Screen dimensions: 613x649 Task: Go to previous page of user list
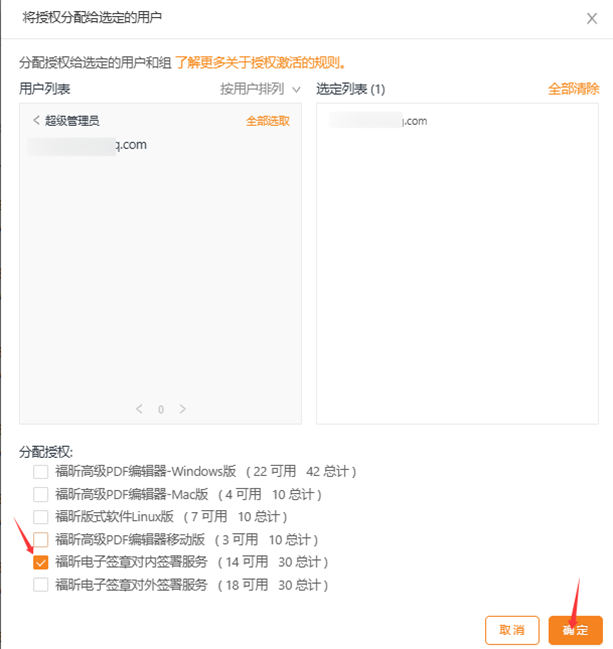(139, 409)
